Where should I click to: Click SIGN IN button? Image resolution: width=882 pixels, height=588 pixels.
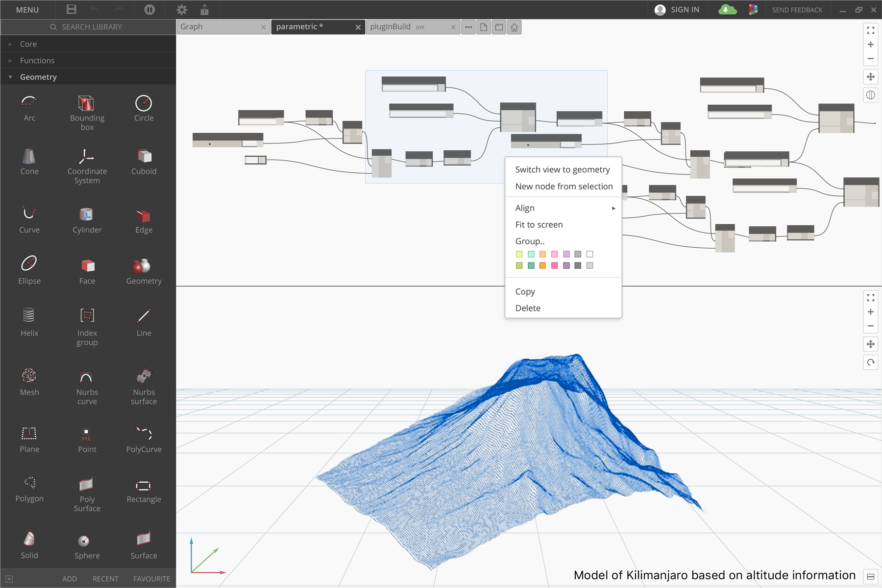[x=677, y=10]
